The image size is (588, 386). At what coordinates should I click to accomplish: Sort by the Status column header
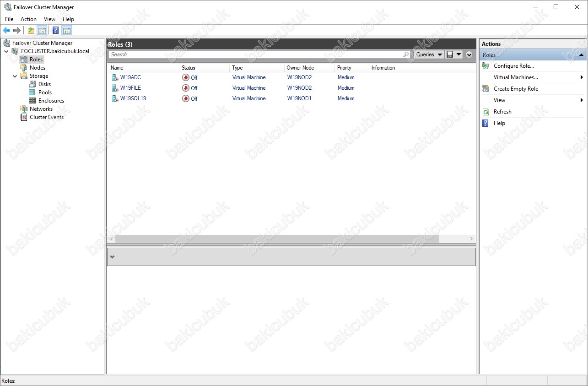[x=204, y=68]
